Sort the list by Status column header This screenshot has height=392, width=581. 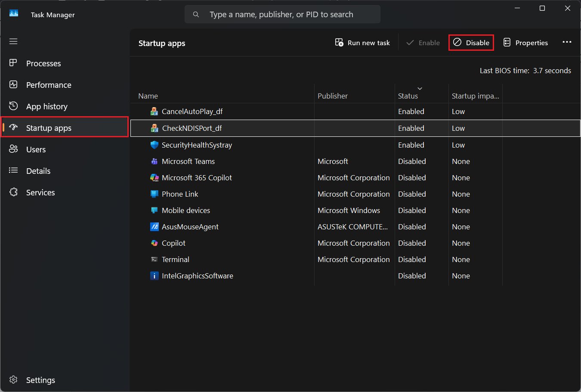(408, 96)
